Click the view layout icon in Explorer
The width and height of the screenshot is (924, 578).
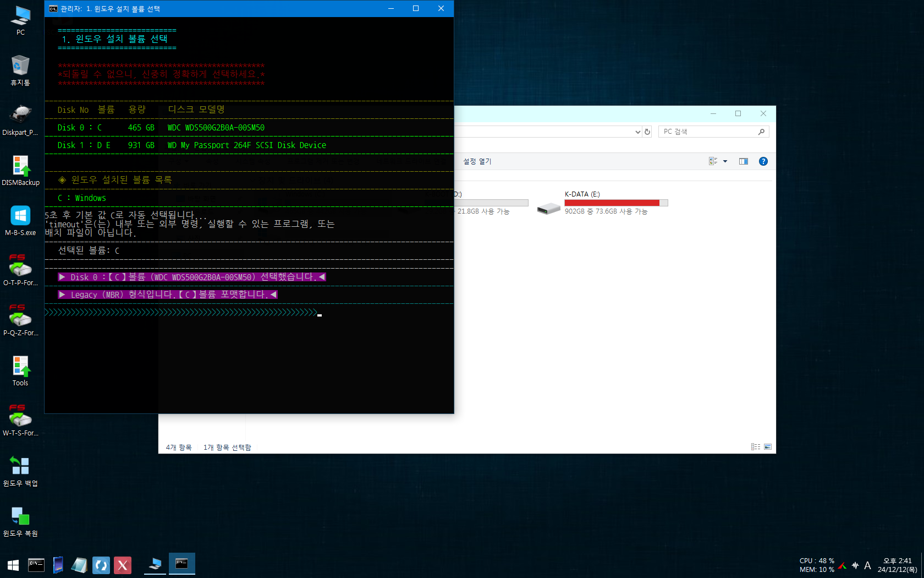coord(713,161)
